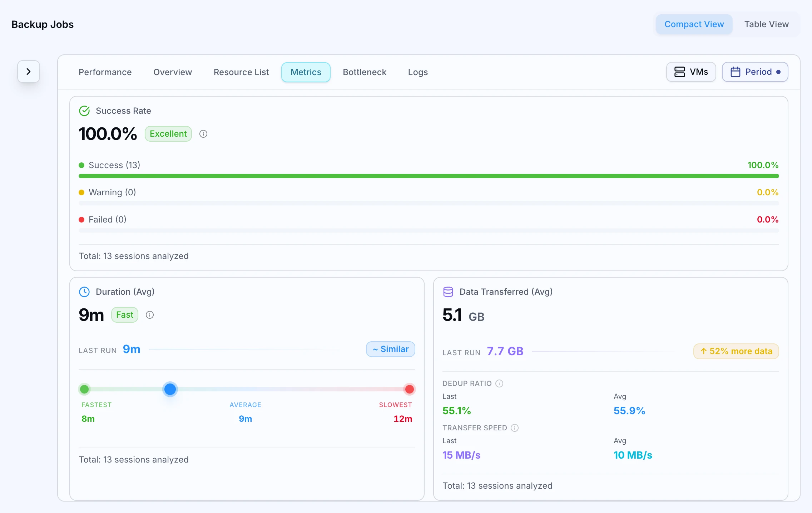812x513 pixels.
Task: Click the 5.1 GB average value
Action: click(x=463, y=315)
